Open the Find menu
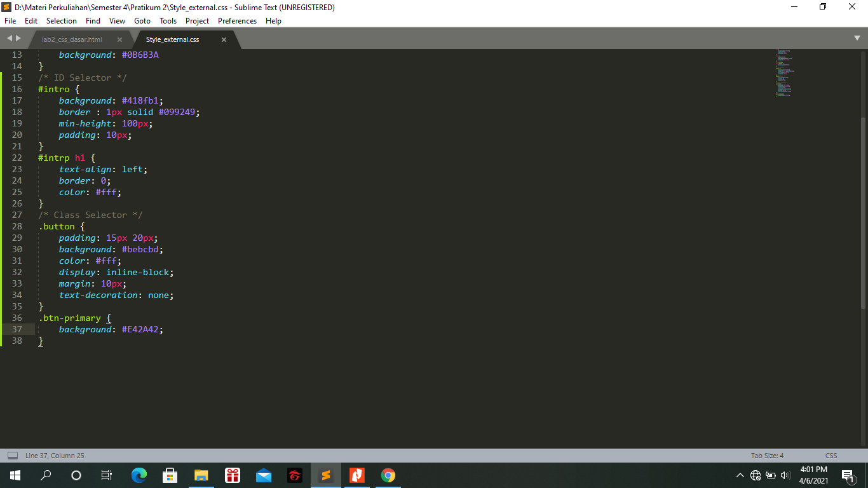This screenshot has height=488, width=868. pyautogui.click(x=93, y=21)
